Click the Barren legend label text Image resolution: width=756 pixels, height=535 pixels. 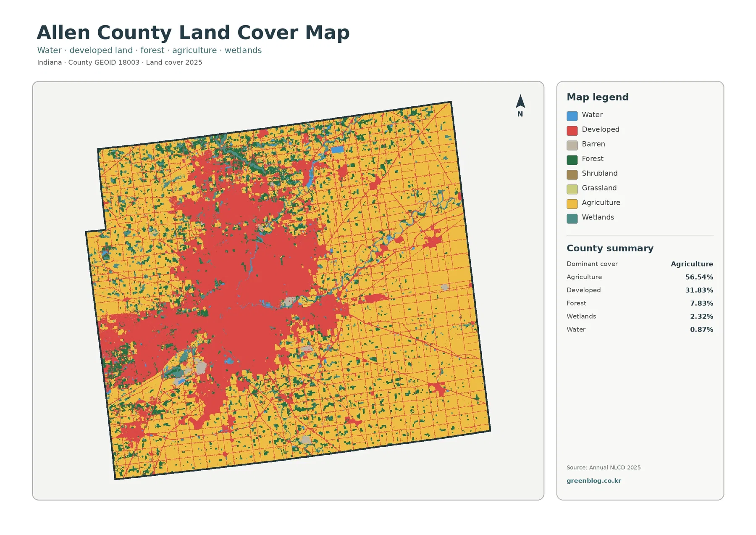click(x=593, y=144)
